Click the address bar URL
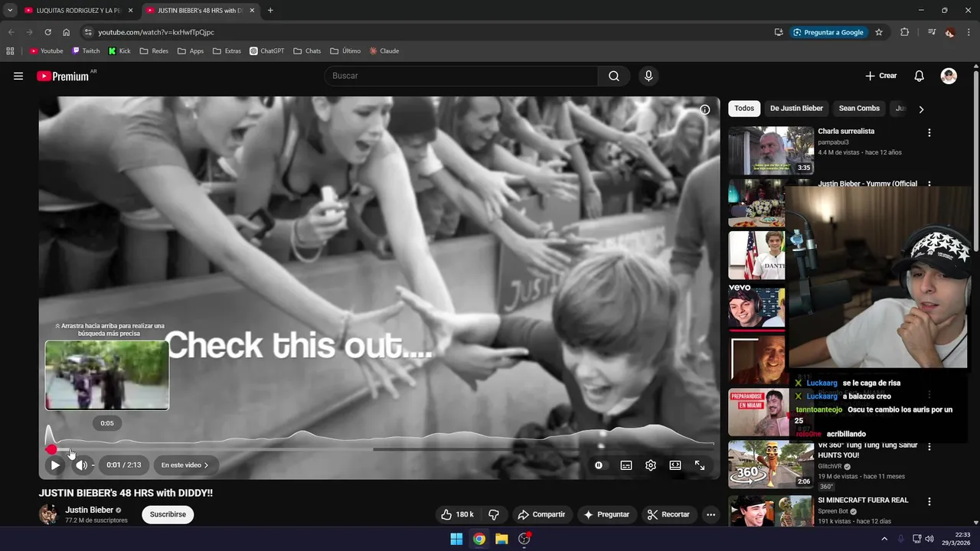Image resolution: width=980 pixels, height=551 pixels. click(156, 32)
